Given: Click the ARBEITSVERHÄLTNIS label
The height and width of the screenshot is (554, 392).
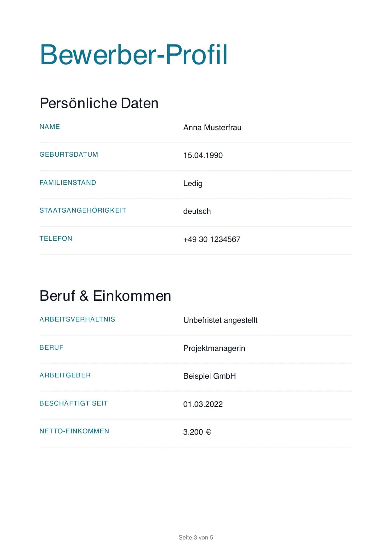Looking at the screenshot, I should coord(77,319).
